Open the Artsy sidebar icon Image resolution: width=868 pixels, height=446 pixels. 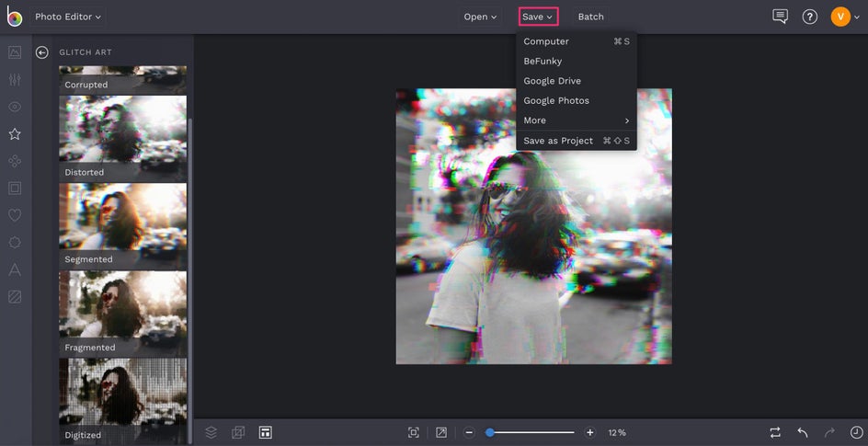pyautogui.click(x=15, y=161)
